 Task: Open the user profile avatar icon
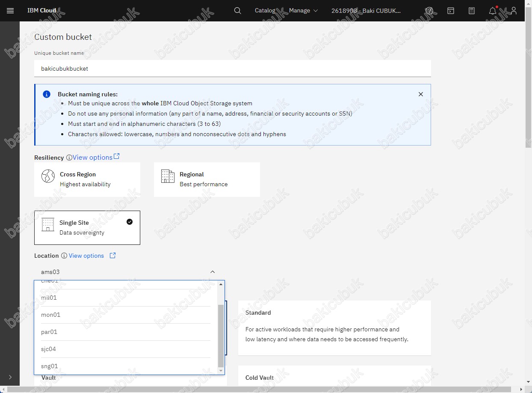pyautogui.click(x=514, y=11)
